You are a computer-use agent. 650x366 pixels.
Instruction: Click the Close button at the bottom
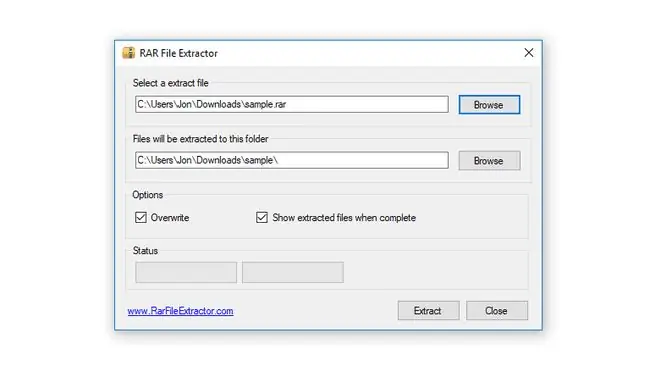tap(497, 310)
